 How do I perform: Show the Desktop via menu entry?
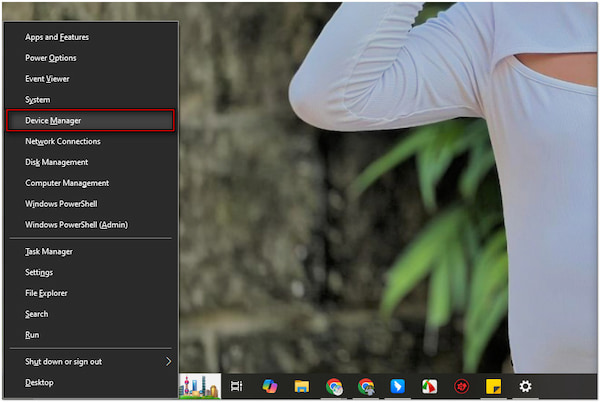40,382
